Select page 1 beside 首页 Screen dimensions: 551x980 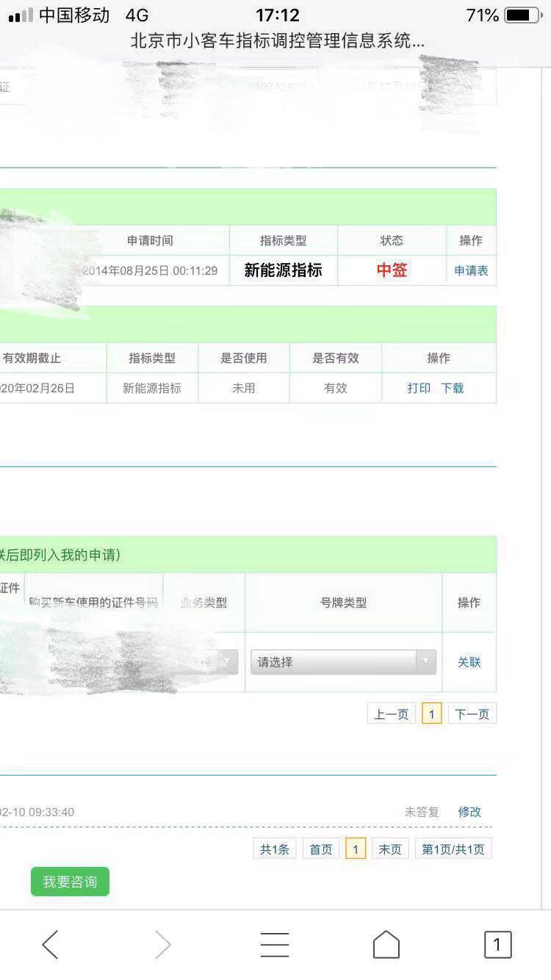point(356,849)
